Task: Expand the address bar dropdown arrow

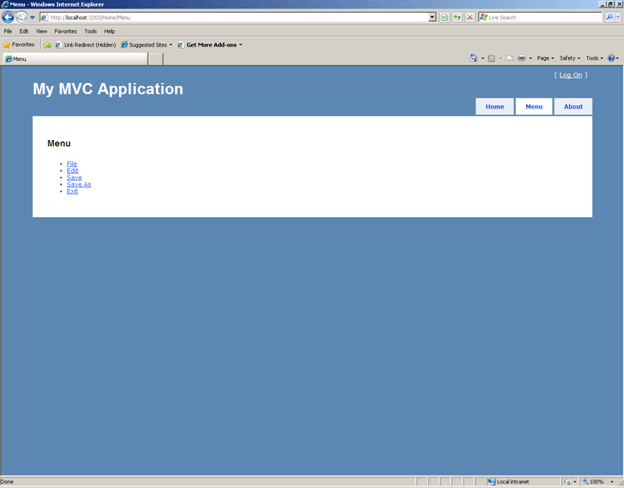Action: 432,18
